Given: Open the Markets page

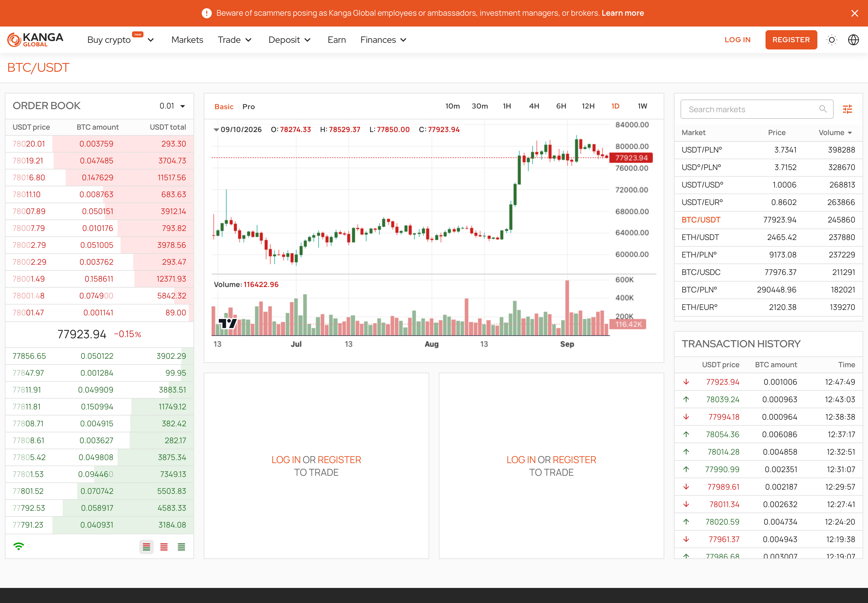Looking at the screenshot, I should tap(187, 40).
